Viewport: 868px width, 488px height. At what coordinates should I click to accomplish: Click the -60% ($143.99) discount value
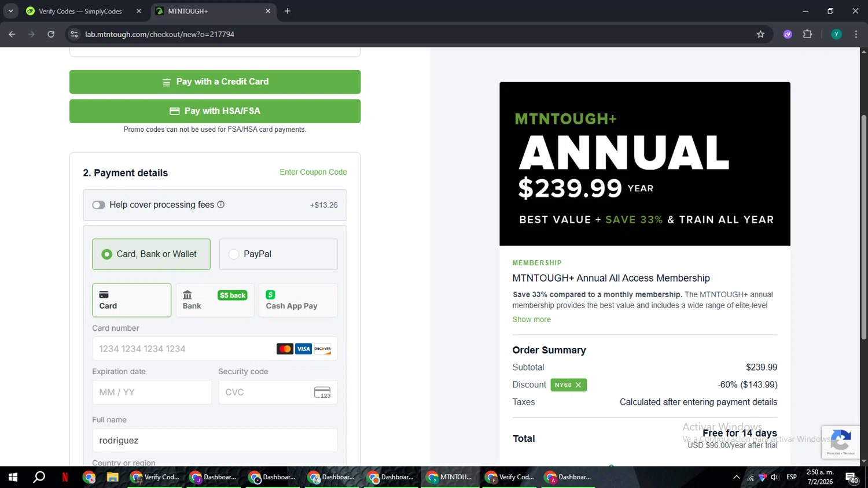click(x=748, y=385)
